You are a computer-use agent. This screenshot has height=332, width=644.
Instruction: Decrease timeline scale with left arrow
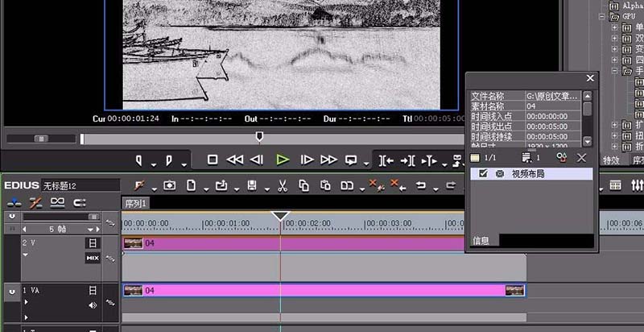[x=24, y=230]
